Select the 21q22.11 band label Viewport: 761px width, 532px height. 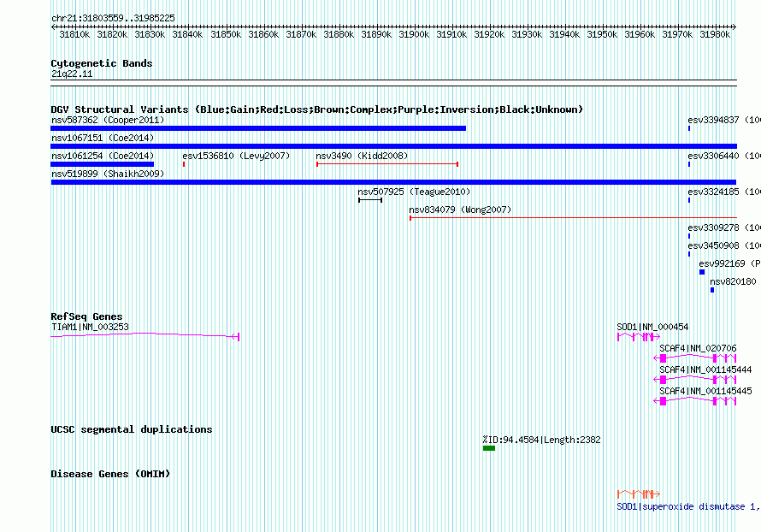click(x=72, y=74)
